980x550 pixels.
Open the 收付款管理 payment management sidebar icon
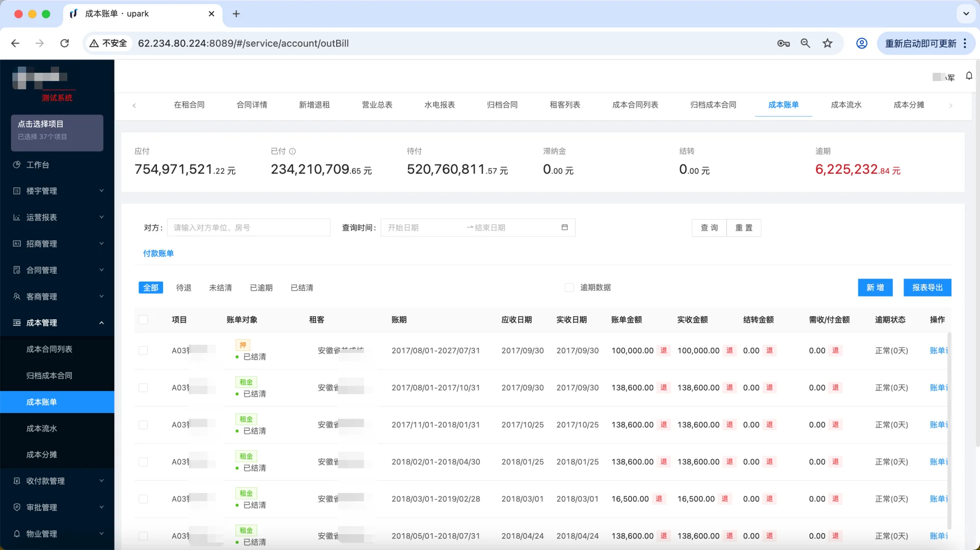(x=17, y=481)
